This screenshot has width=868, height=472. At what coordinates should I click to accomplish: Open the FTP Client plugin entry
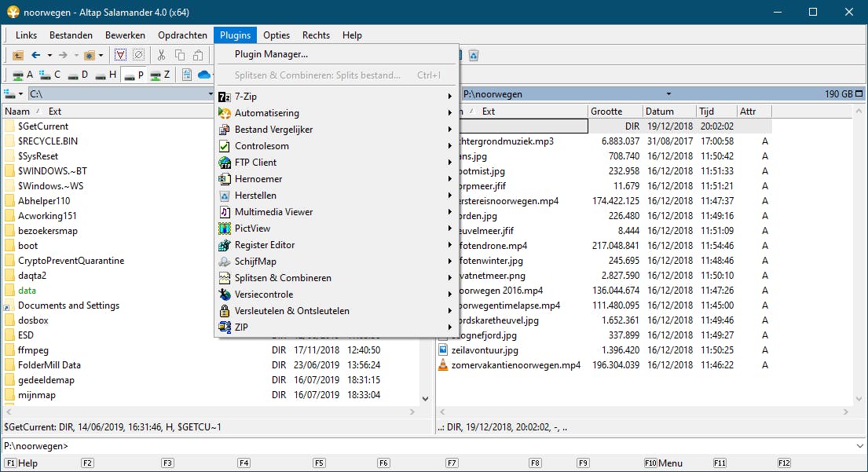(255, 163)
